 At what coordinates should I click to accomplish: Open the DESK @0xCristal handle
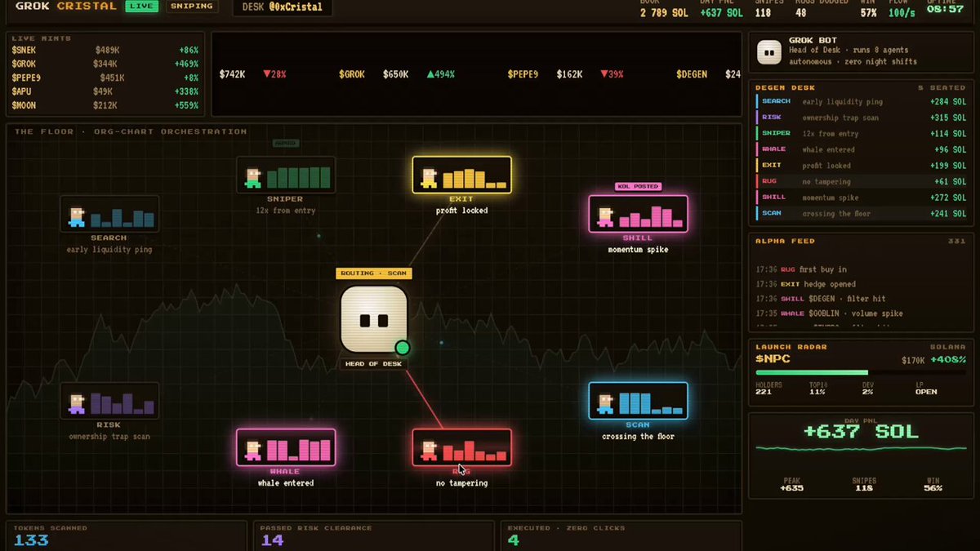pos(283,7)
